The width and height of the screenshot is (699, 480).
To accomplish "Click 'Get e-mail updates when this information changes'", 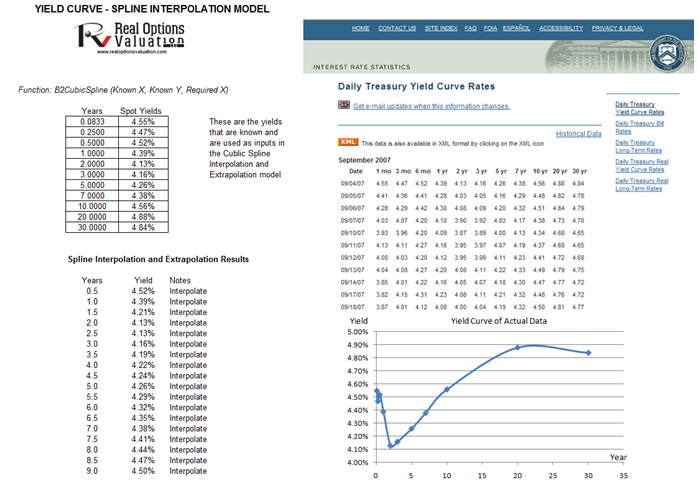I will click(x=432, y=106).
